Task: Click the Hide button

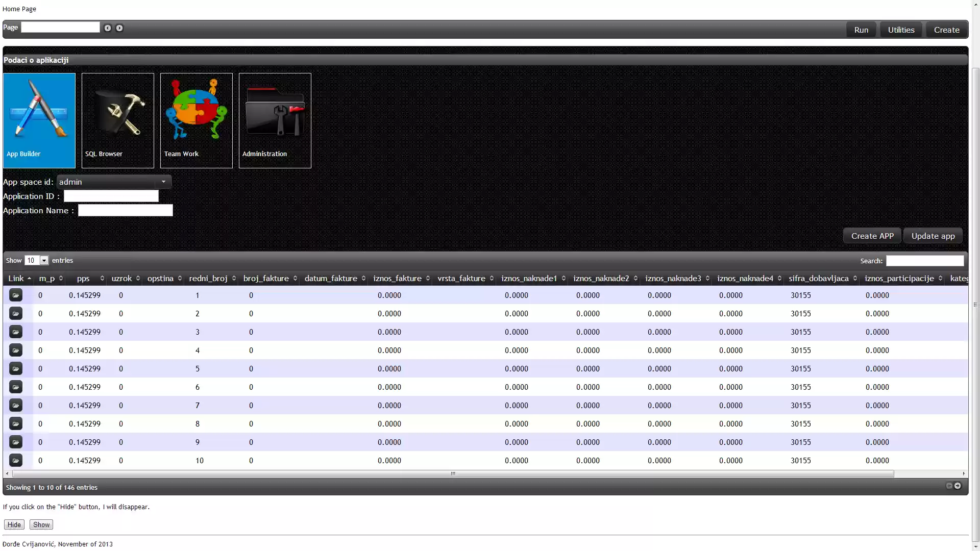Action: tap(14, 524)
